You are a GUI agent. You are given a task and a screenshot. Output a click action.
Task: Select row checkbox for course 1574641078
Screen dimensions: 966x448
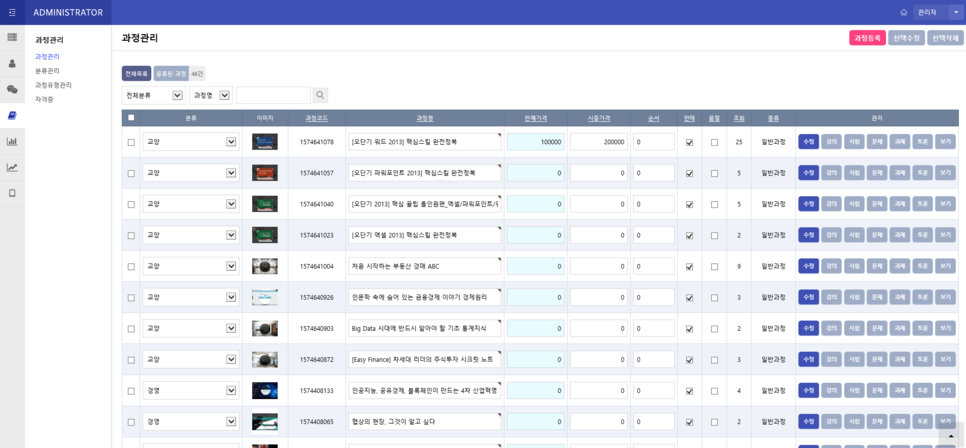131,142
